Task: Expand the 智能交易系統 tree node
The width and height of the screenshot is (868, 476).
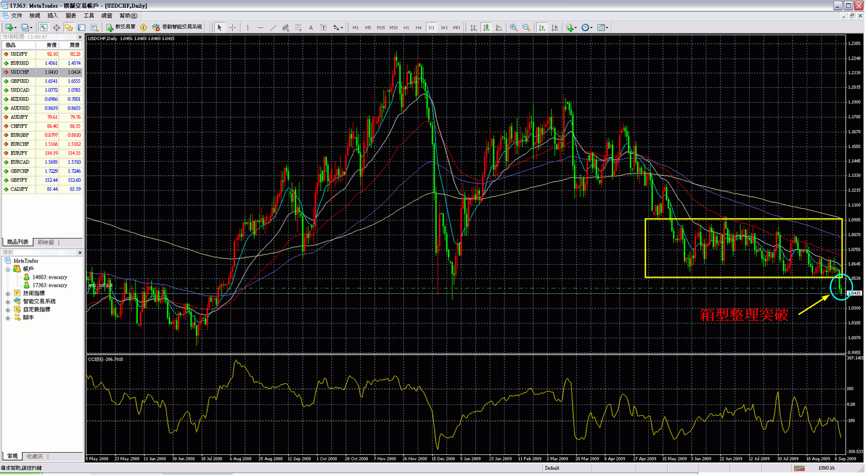Action: click(8, 301)
